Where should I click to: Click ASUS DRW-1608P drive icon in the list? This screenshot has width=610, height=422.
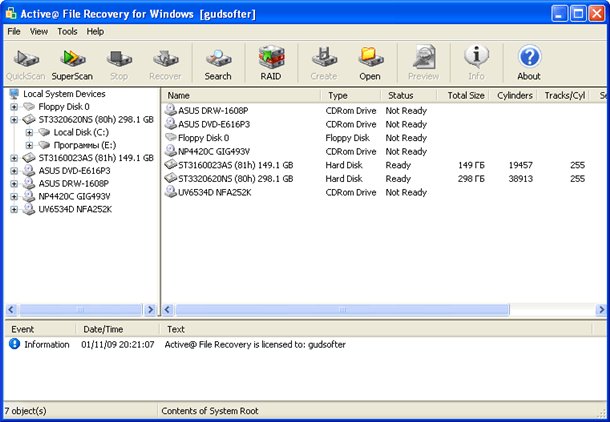tap(170, 110)
